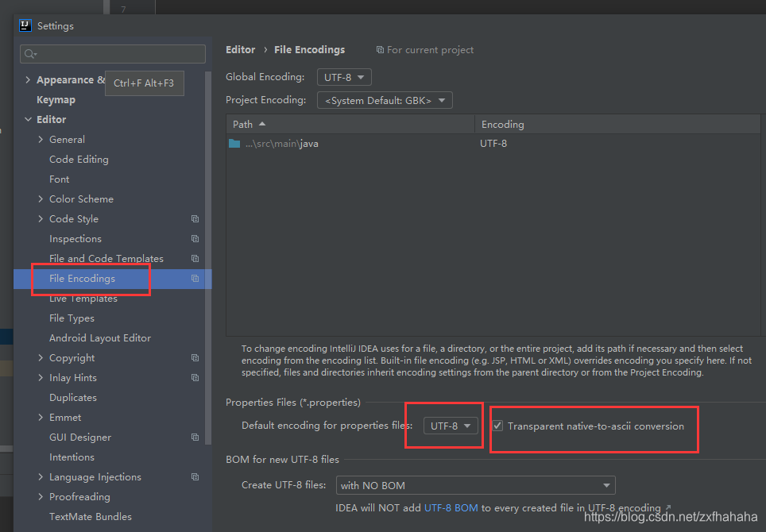Expand the Language Injections node
The height and width of the screenshot is (532, 766).
[41, 477]
